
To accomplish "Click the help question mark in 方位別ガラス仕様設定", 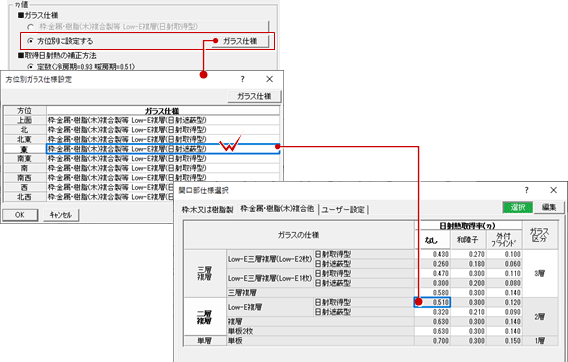I will pos(242,79).
